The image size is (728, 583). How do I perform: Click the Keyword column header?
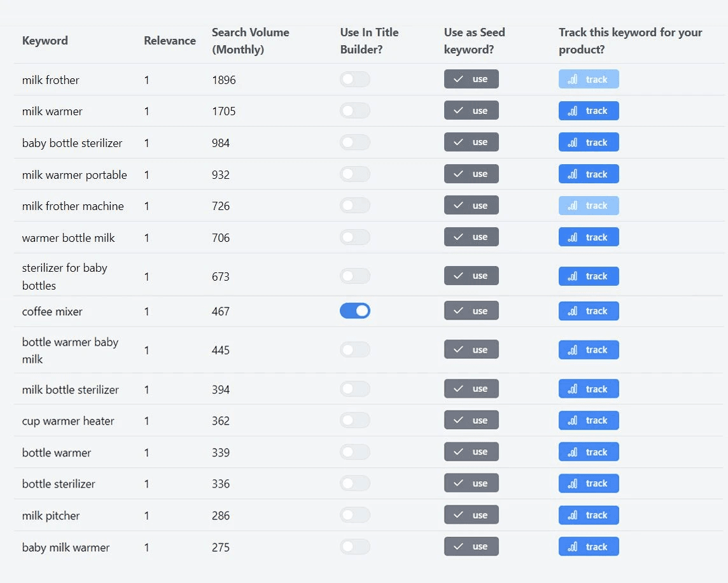45,41
